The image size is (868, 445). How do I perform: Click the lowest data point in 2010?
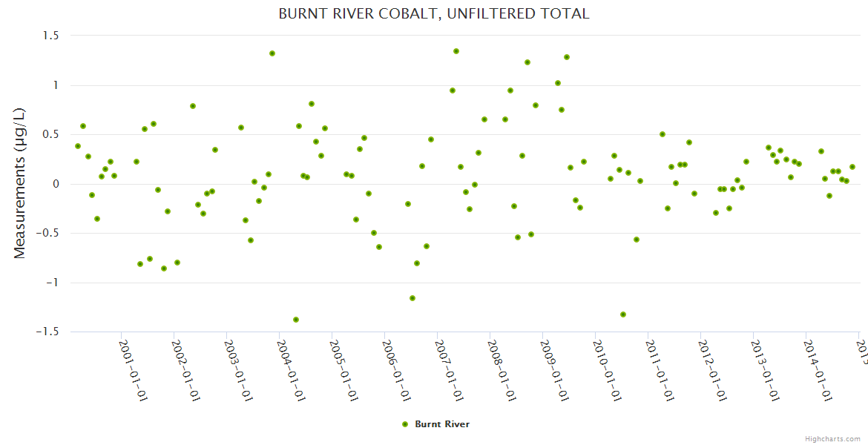623,314
